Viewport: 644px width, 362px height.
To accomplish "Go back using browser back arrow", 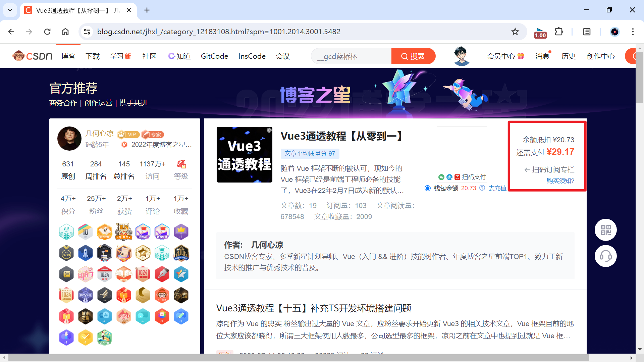I will [x=11, y=32].
